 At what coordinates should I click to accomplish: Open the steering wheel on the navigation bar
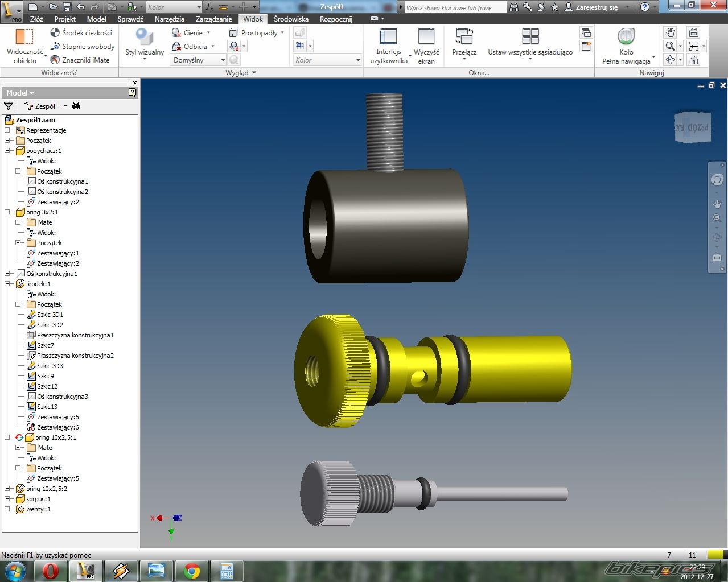717,180
